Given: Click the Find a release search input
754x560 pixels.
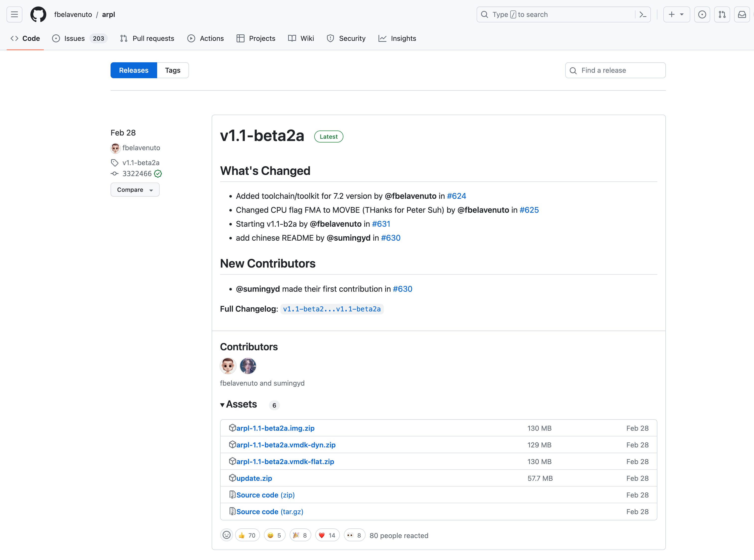Looking at the screenshot, I should (x=615, y=70).
